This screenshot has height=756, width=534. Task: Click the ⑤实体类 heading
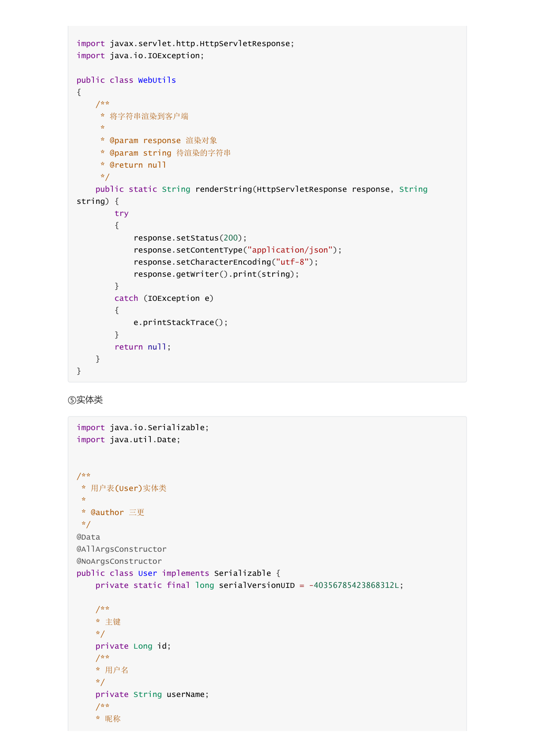[85, 400]
